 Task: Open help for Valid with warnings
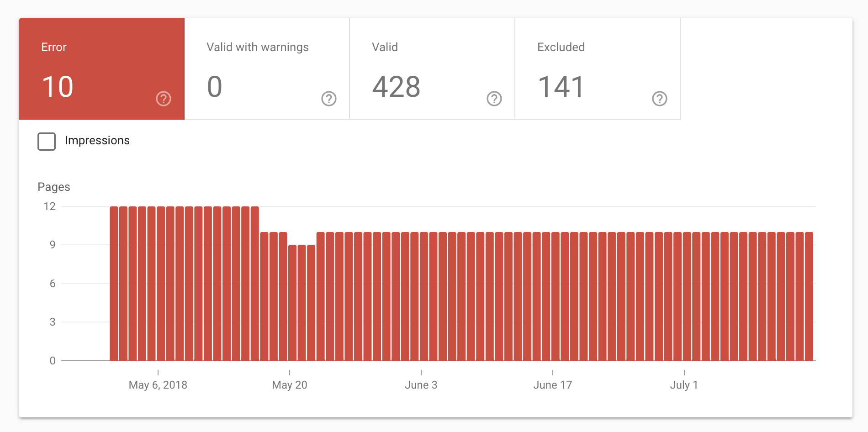tap(328, 99)
